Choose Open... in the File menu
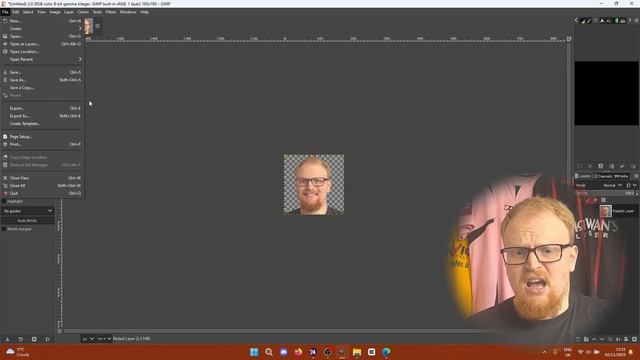Viewport: 640px width, 360px height. pos(42,36)
